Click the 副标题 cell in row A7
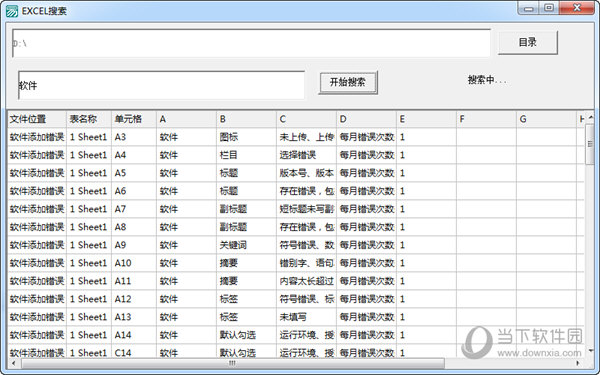Screen dimensions: 600x375 [x=246, y=209]
